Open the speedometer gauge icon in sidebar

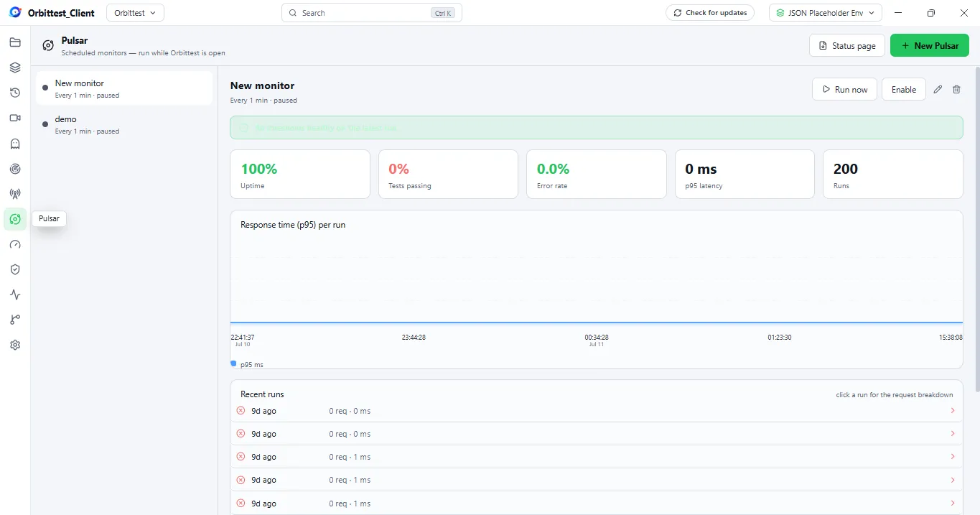15,244
